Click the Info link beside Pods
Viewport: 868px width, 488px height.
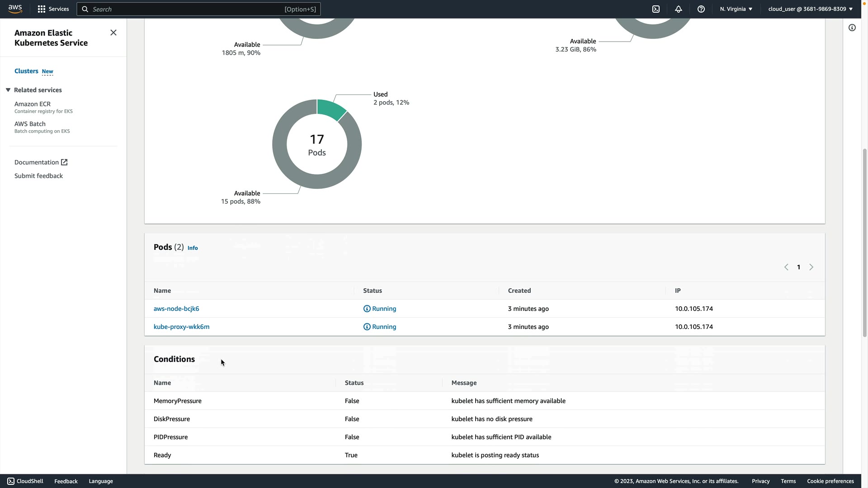(193, 248)
